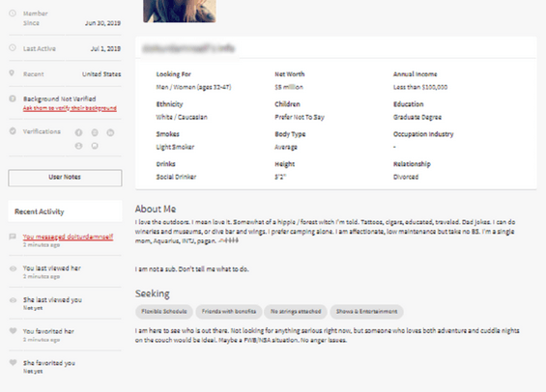Click the message icon beside You messaged

click(x=13, y=237)
